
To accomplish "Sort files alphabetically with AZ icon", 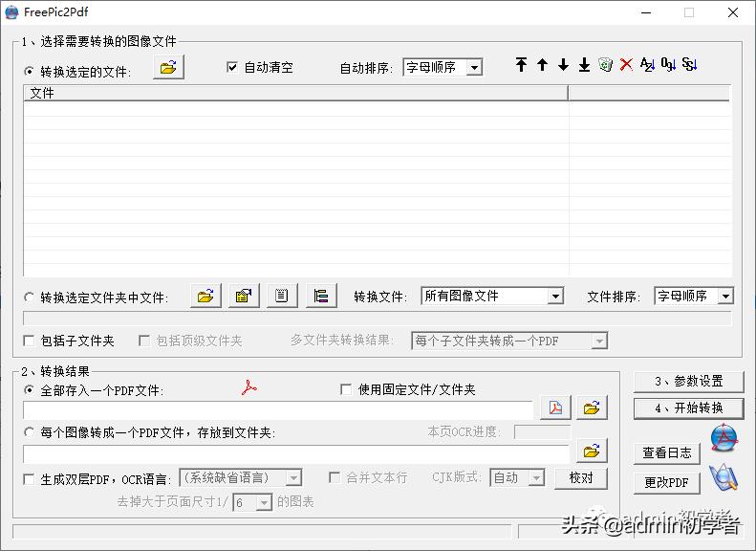I will (647, 64).
